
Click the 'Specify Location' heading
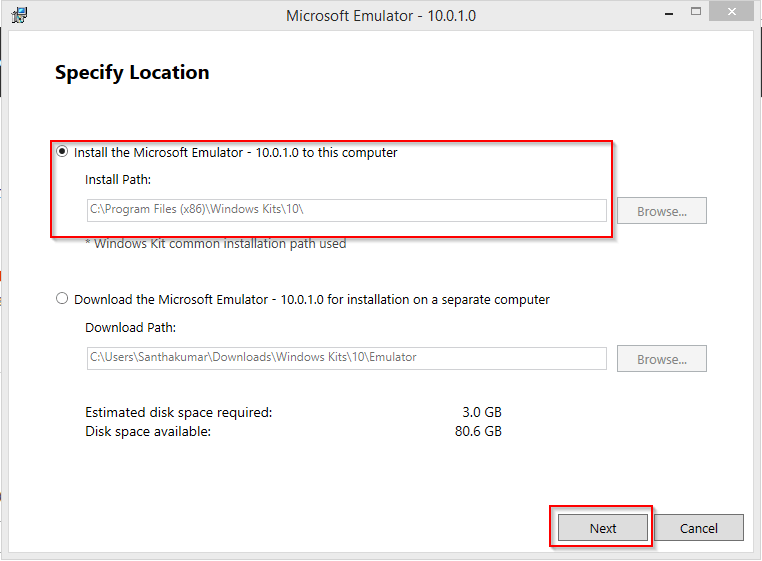[x=132, y=73]
